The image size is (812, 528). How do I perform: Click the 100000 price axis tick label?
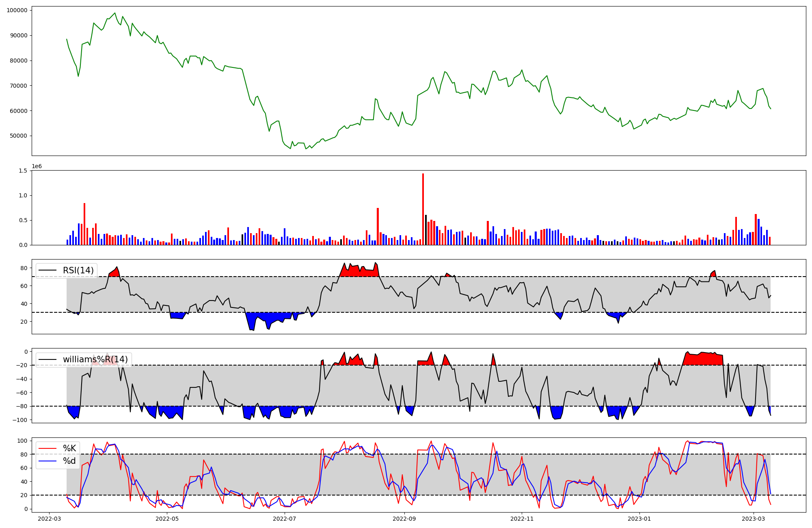coord(17,10)
